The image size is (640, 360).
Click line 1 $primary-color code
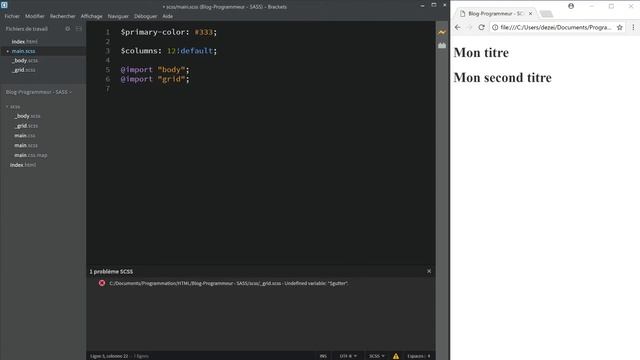coord(169,32)
